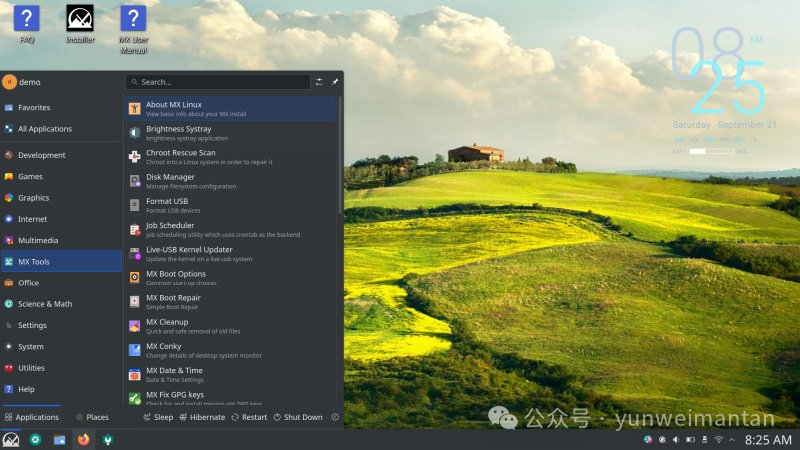Click the 8:25 AM taskbar clock
The width and height of the screenshot is (800, 450).
pyautogui.click(x=768, y=440)
